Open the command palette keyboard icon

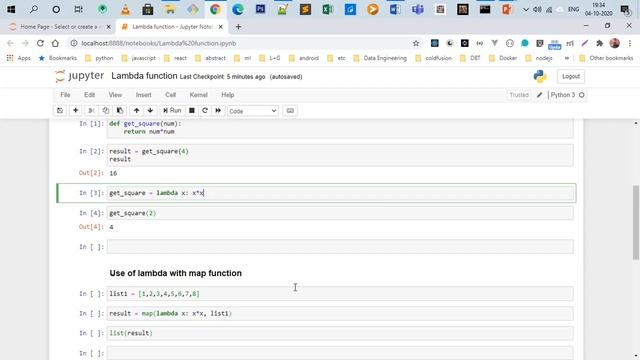(290, 111)
